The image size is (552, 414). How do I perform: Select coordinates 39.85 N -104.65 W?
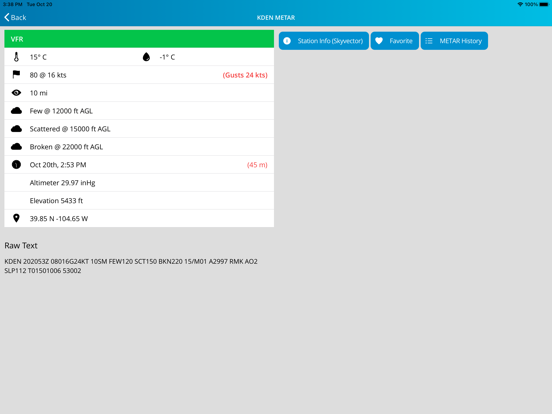click(59, 219)
